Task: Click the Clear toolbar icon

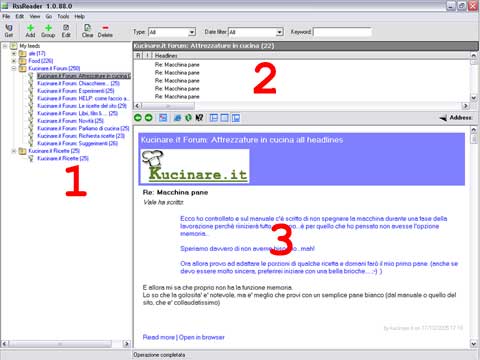Action: coord(88,30)
